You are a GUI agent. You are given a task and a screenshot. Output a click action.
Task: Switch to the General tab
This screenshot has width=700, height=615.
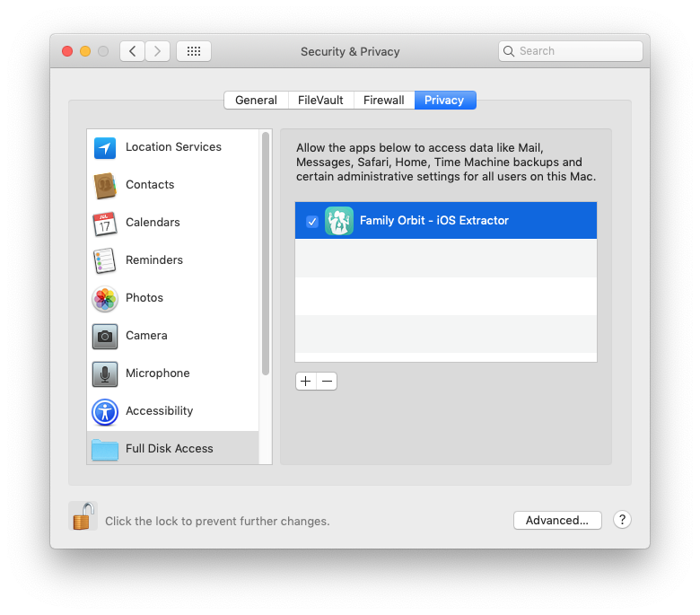256,101
